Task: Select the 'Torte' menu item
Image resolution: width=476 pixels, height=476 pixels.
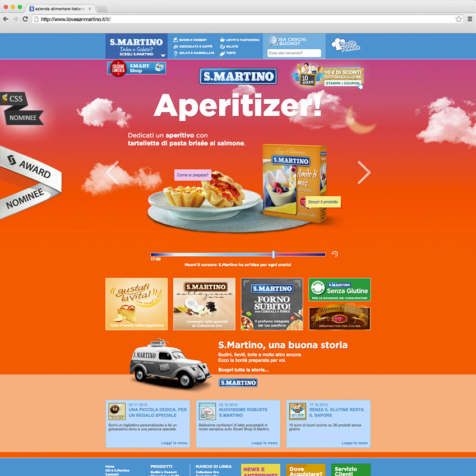Action: coord(228,53)
